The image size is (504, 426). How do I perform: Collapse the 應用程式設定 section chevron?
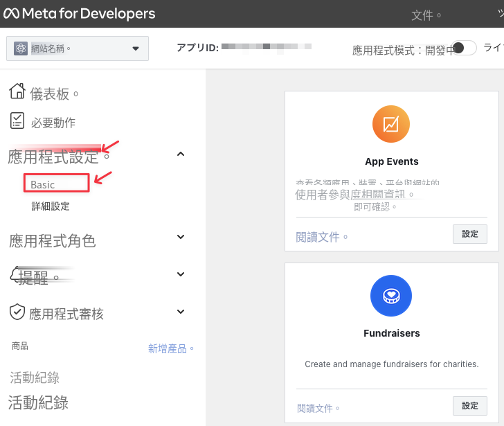(x=181, y=154)
